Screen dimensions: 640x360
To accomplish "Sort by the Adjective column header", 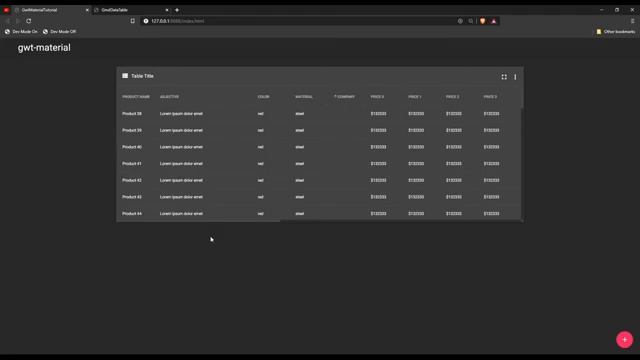I will pos(169,97).
